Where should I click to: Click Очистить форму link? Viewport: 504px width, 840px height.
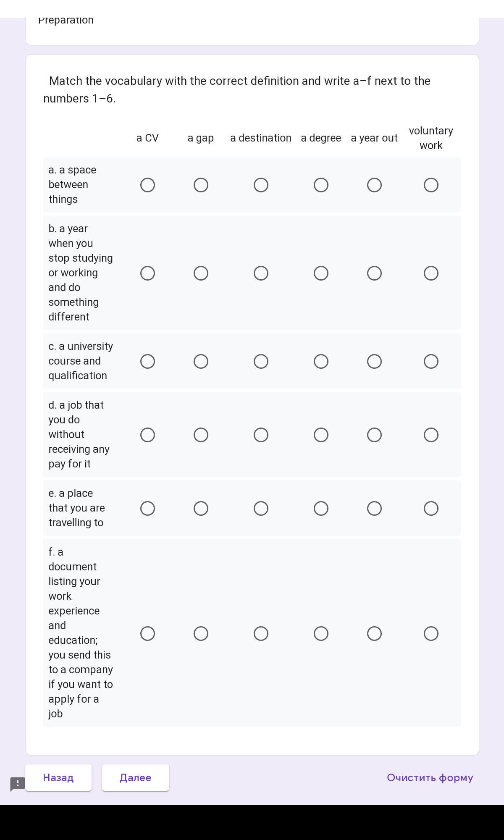tap(430, 778)
